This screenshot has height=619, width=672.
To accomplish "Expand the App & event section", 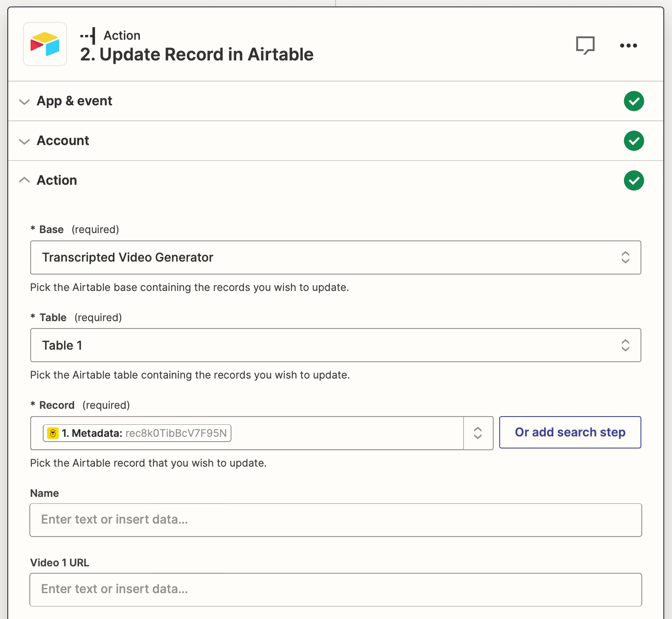I will point(24,101).
